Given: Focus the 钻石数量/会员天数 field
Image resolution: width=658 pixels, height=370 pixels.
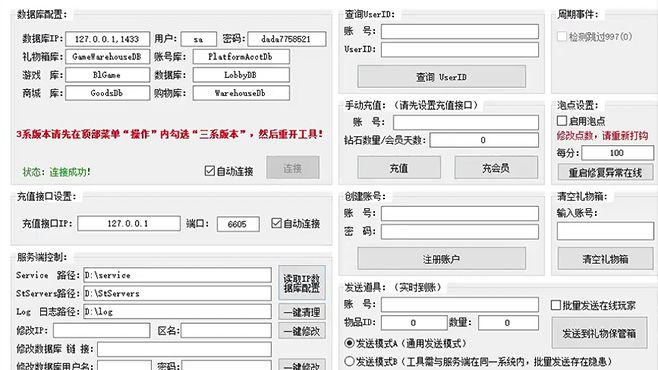Looking at the screenshot, I should [484, 140].
